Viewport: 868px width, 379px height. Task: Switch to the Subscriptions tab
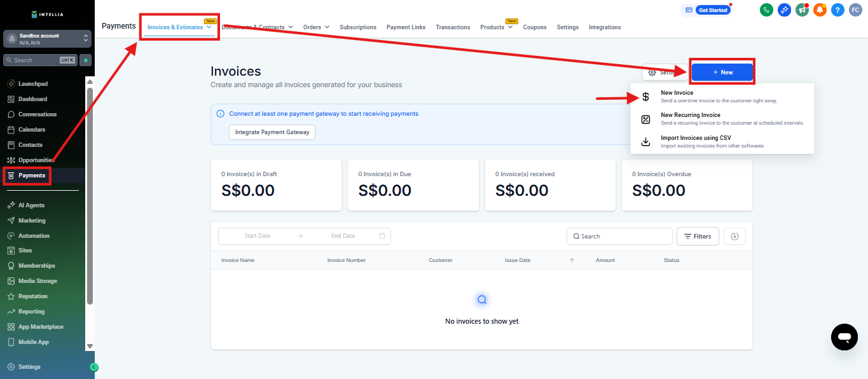click(x=357, y=27)
